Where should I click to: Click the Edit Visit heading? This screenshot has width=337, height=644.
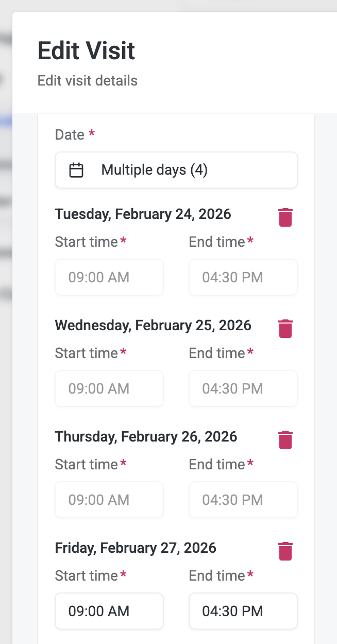click(87, 51)
